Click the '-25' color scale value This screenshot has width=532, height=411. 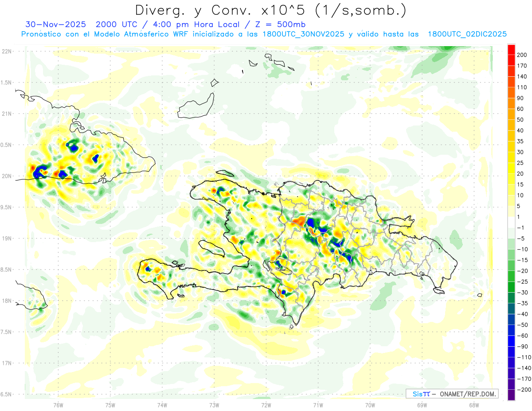tap(522, 282)
